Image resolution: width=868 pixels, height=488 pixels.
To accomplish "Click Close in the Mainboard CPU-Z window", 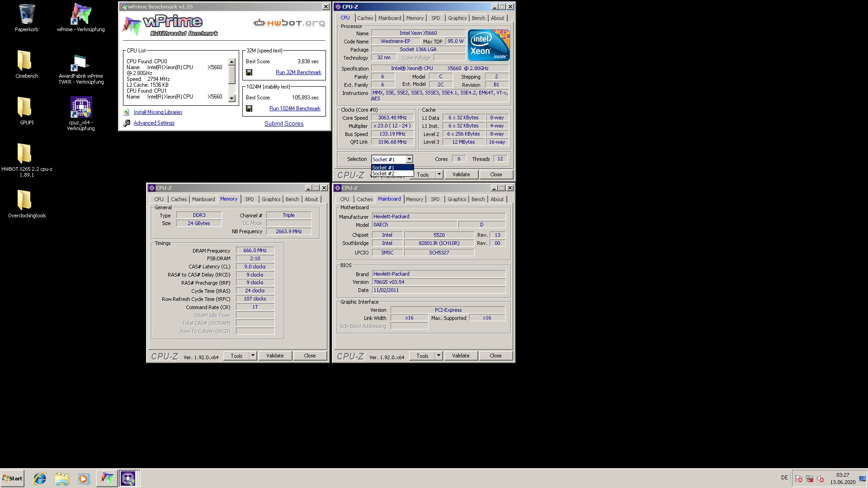I will [495, 356].
